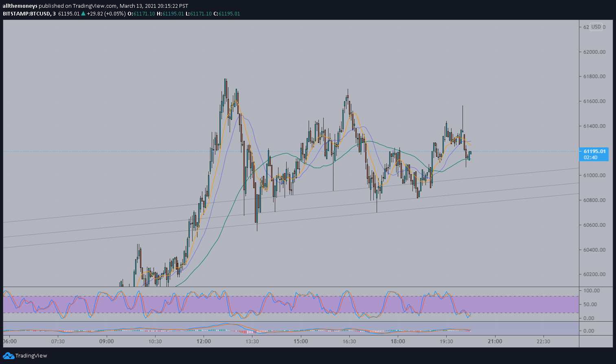
Task: Click the 60600.00 price axis label
Action: [x=594, y=225]
